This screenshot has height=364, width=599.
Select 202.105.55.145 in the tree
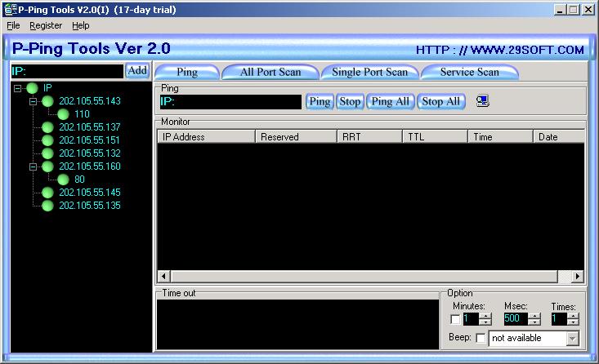pos(90,193)
